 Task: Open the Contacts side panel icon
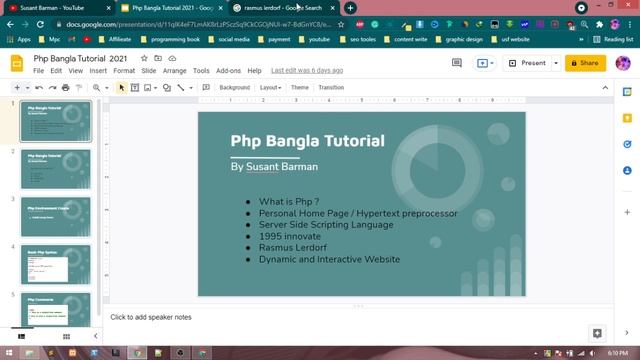(627, 170)
